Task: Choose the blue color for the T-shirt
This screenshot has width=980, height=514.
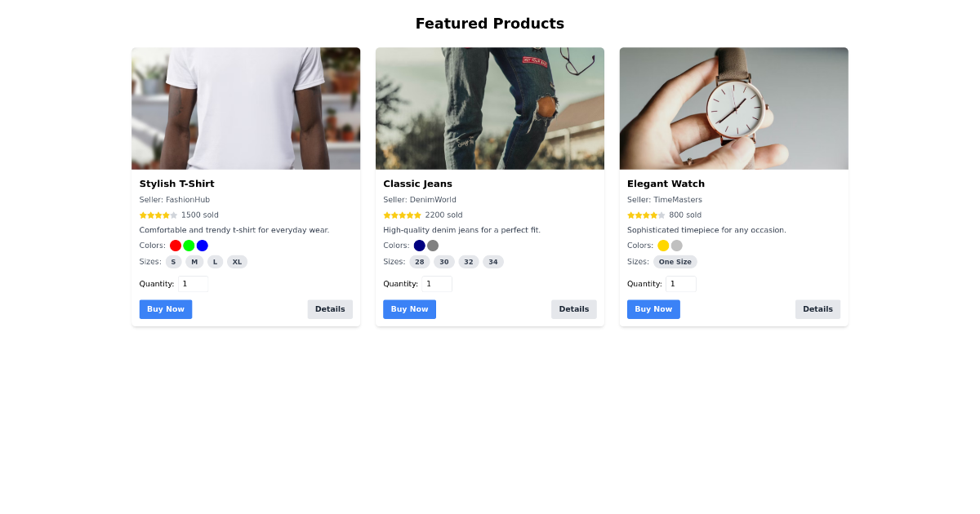Action: (x=203, y=245)
